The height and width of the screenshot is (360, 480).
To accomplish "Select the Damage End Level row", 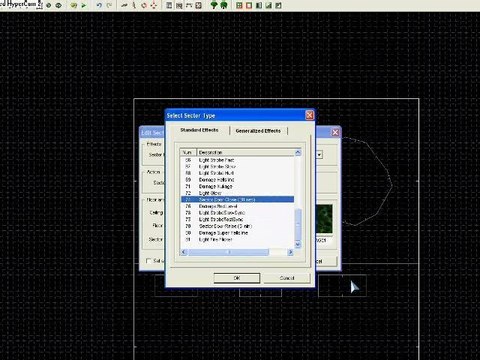I will [237, 206].
